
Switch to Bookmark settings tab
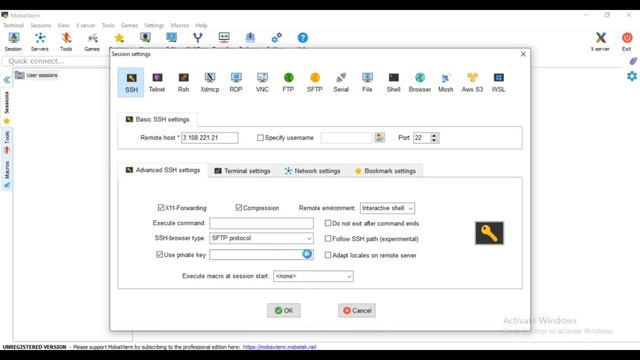pos(385,171)
